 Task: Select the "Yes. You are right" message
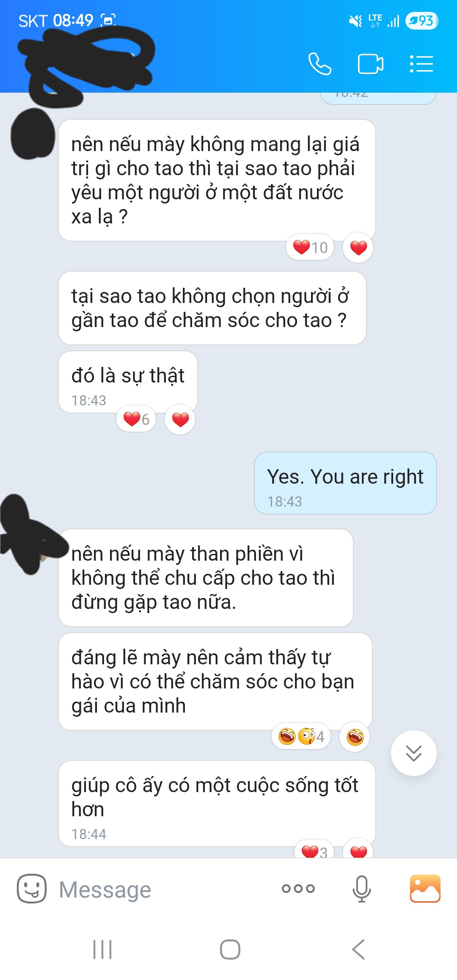(345, 483)
